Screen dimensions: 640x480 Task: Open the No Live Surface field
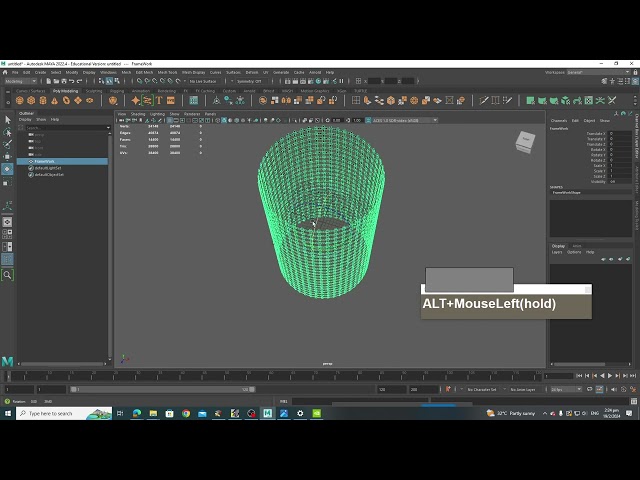pyautogui.click(x=203, y=81)
